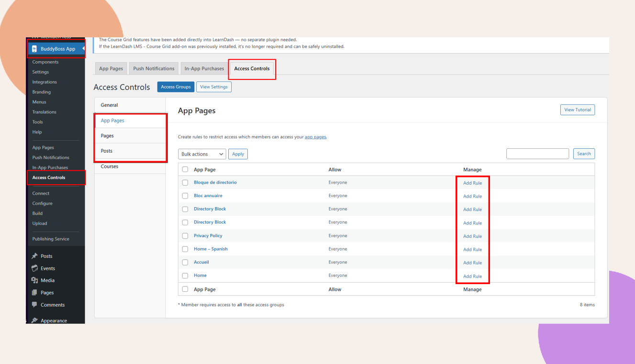Click the Events calendar icon
Screen dimensions: 635x364
[34, 268]
